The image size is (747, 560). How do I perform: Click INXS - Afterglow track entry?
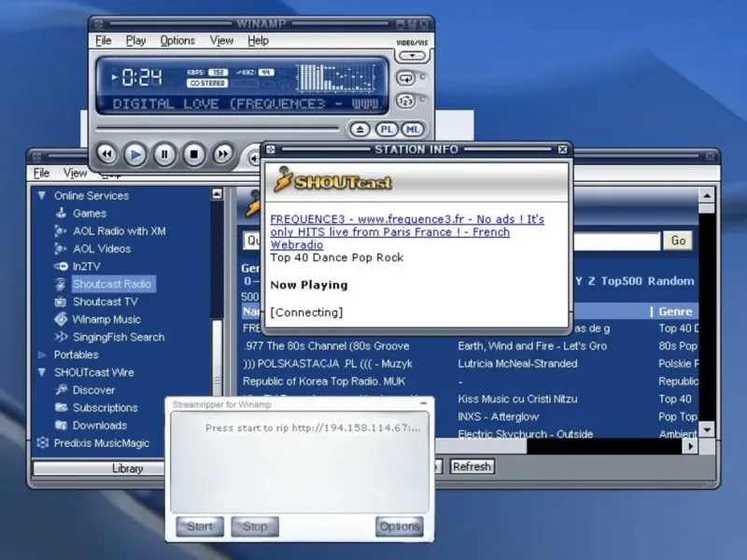pyautogui.click(x=499, y=416)
